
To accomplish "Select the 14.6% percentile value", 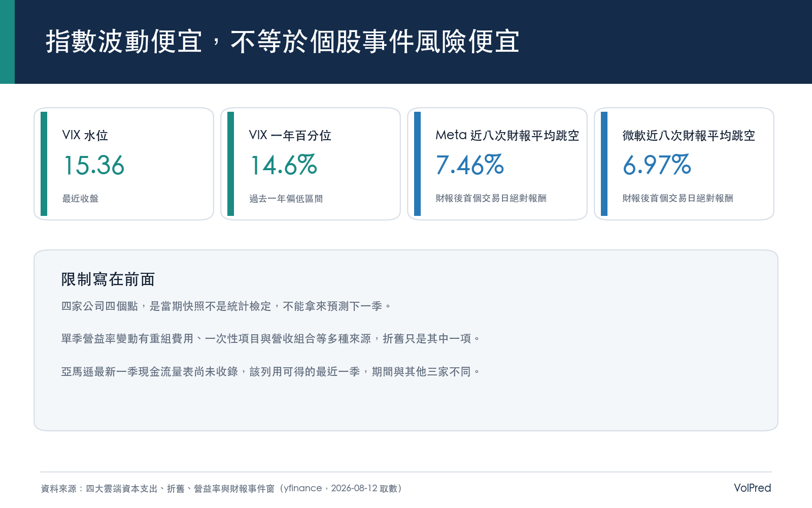I will click(284, 166).
